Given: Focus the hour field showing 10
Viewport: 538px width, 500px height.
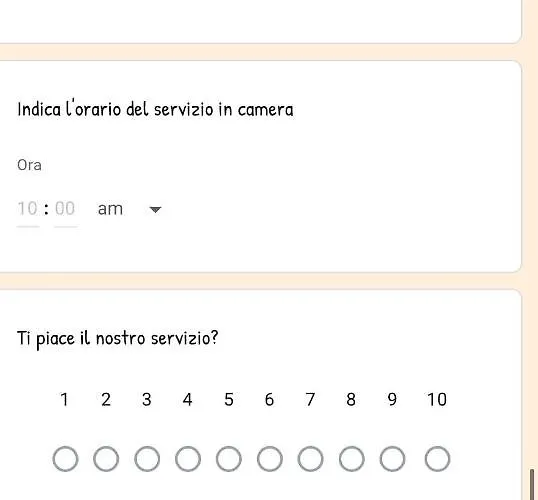Looking at the screenshot, I should click(x=28, y=210).
